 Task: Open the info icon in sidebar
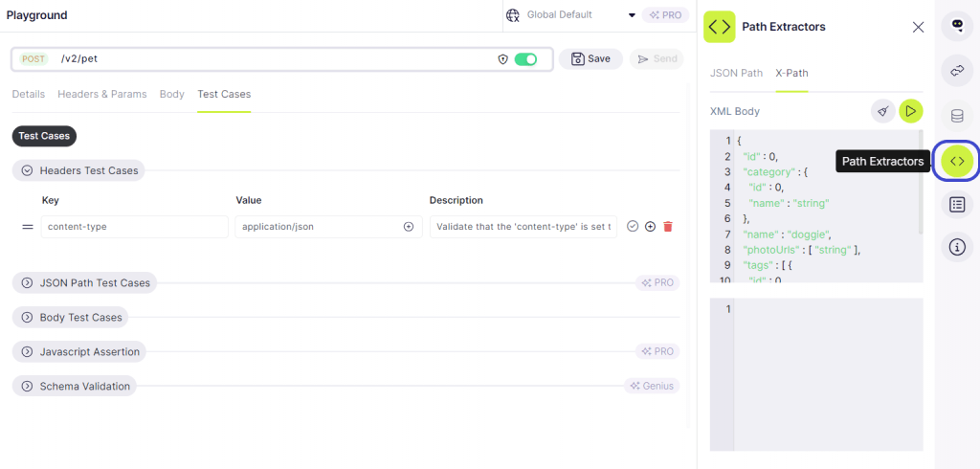coord(956,247)
